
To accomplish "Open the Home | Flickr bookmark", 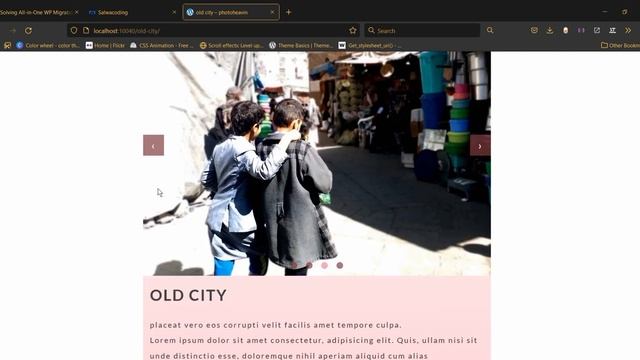I will (105, 45).
